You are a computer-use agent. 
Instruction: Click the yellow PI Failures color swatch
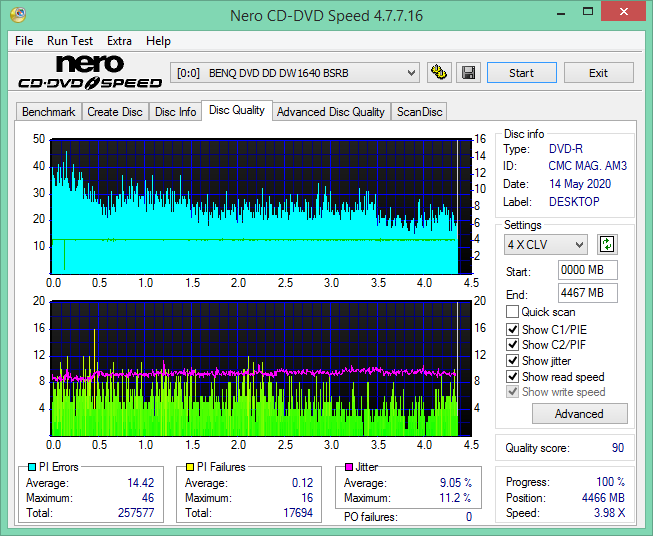pyautogui.click(x=190, y=467)
